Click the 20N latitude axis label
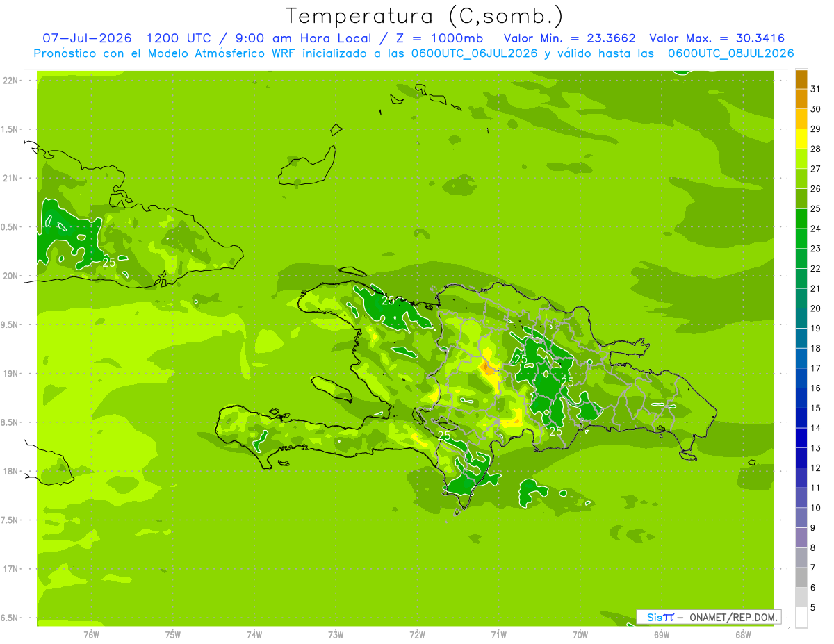 pos(10,276)
